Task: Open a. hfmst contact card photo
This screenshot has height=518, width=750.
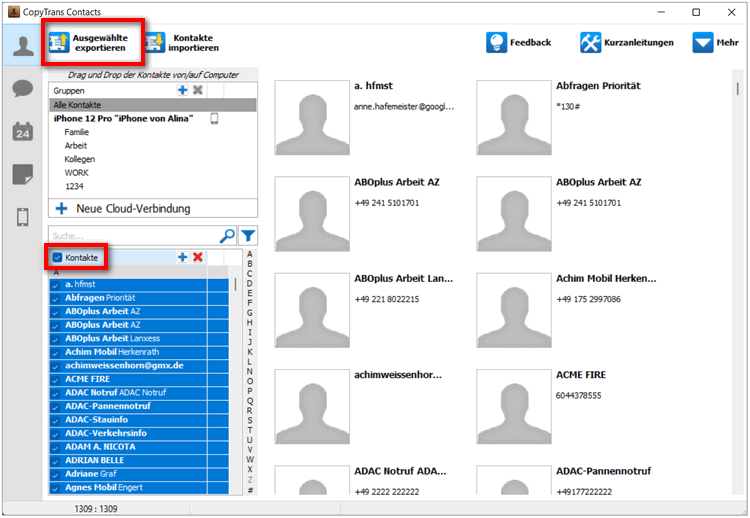Action: [x=312, y=118]
